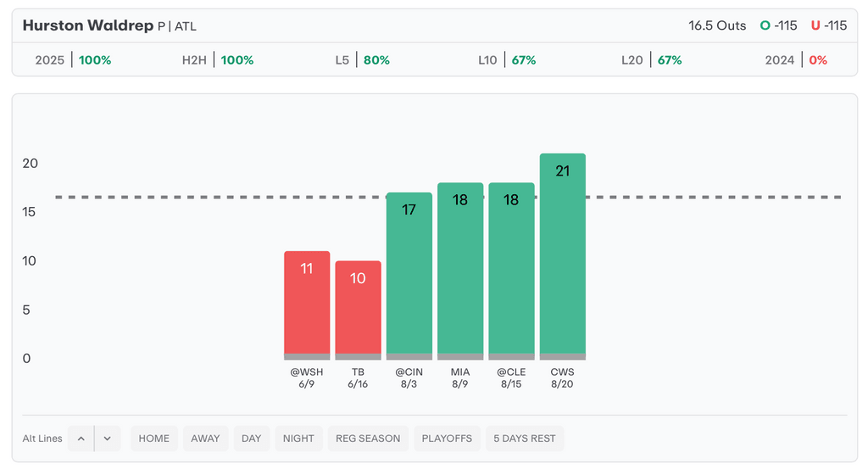
Task: Click the red TB 6/16 bar
Action: [359, 310]
